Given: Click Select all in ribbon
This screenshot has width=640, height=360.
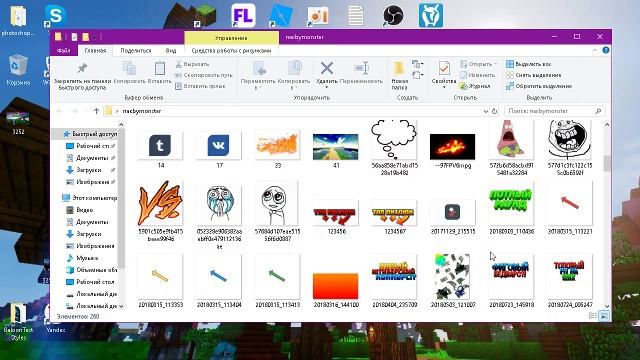Looking at the screenshot, I should 529,64.
